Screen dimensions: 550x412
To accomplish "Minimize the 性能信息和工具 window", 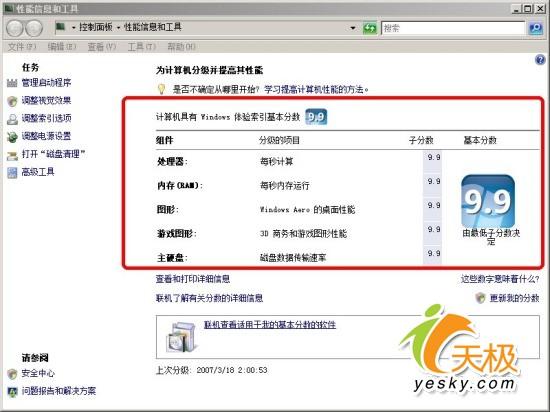I will point(516,9).
